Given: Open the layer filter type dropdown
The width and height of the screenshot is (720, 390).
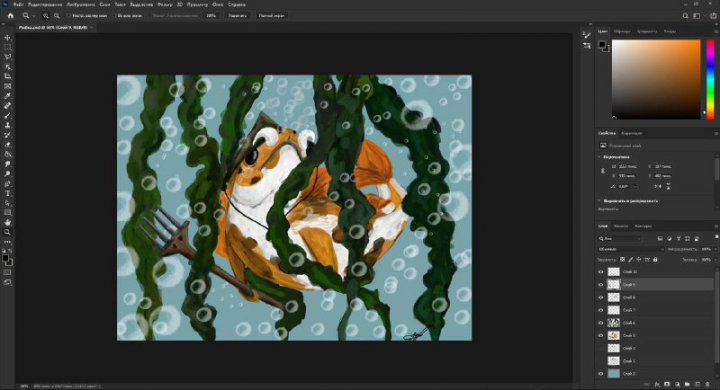Looking at the screenshot, I should 620,238.
